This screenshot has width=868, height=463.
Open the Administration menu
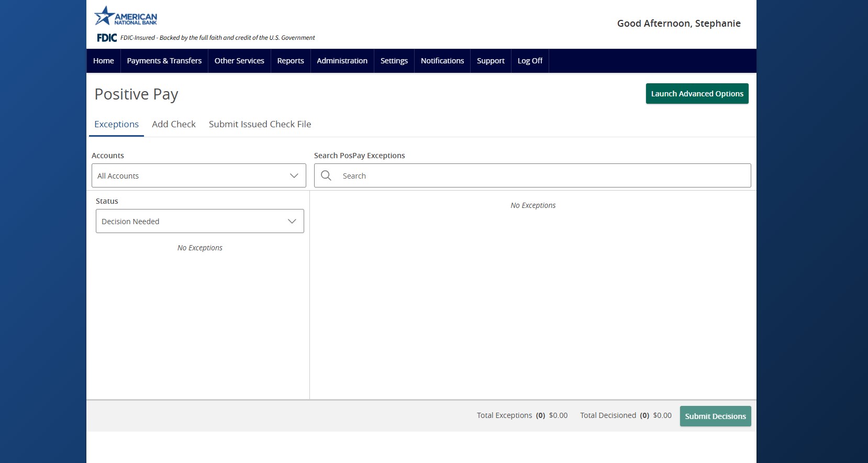342,61
